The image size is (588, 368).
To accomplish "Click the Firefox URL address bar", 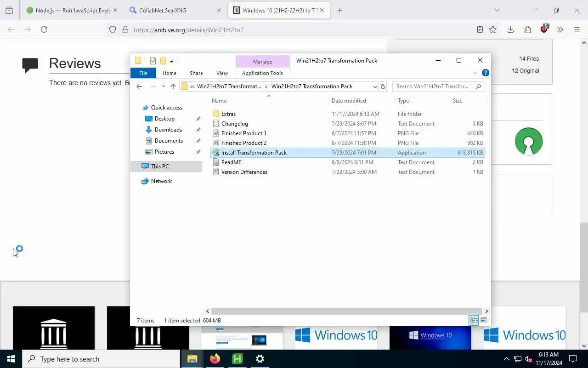I will pyautogui.click(x=294, y=29).
